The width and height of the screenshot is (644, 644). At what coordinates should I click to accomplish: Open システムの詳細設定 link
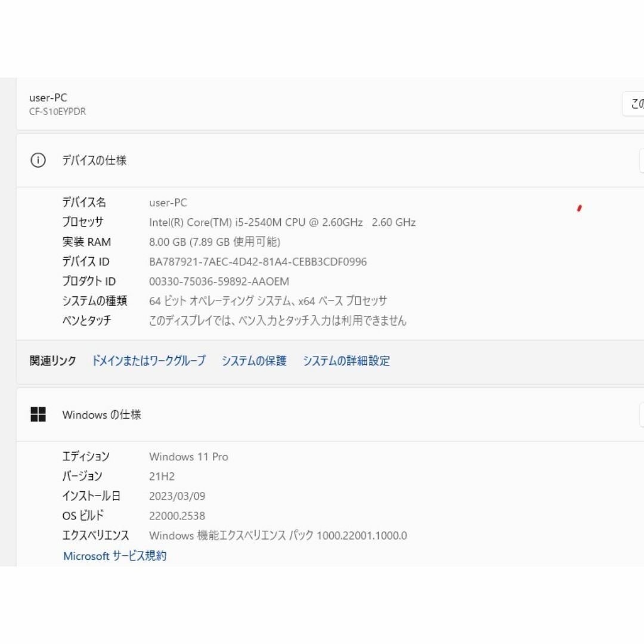click(x=346, y=361)
